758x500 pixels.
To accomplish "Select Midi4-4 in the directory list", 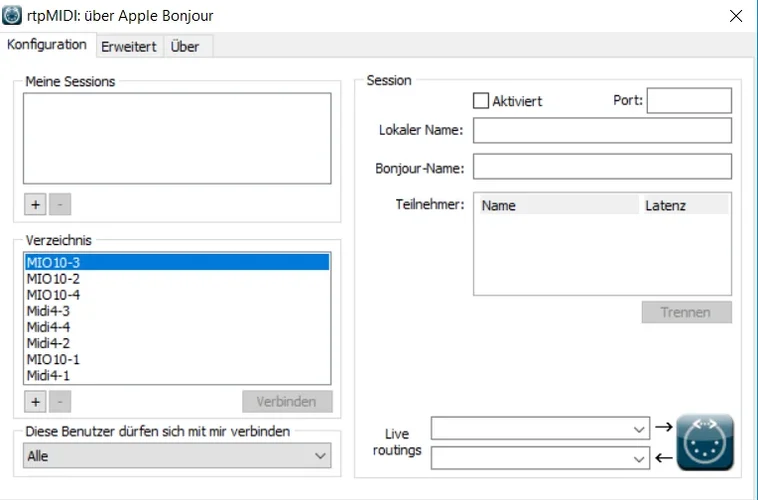I will pos(177,327).
